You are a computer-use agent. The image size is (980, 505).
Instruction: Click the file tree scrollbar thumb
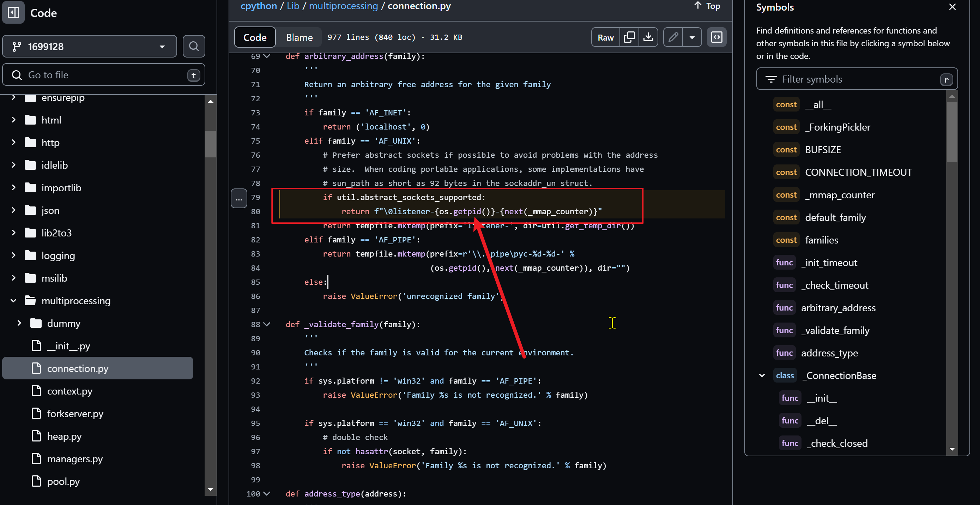(x=210, y=144)
